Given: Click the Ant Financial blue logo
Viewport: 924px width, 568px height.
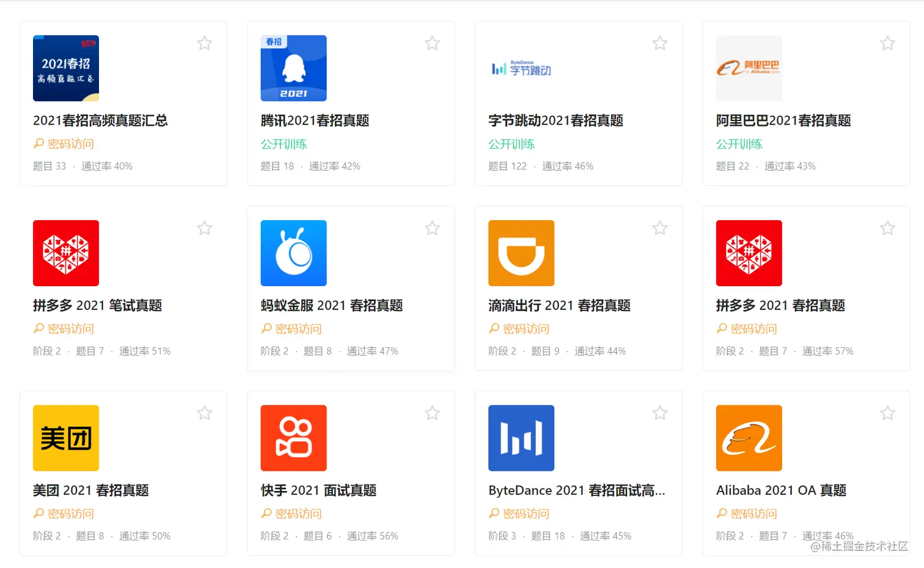Looking at the screenshot, I should click(x=293, y=253).
